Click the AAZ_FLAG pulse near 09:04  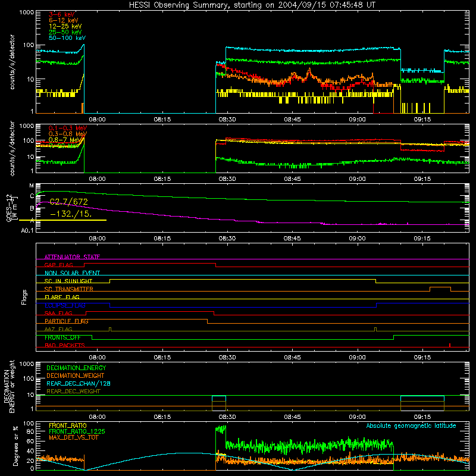pyautogui.click(x=375, y=330)
